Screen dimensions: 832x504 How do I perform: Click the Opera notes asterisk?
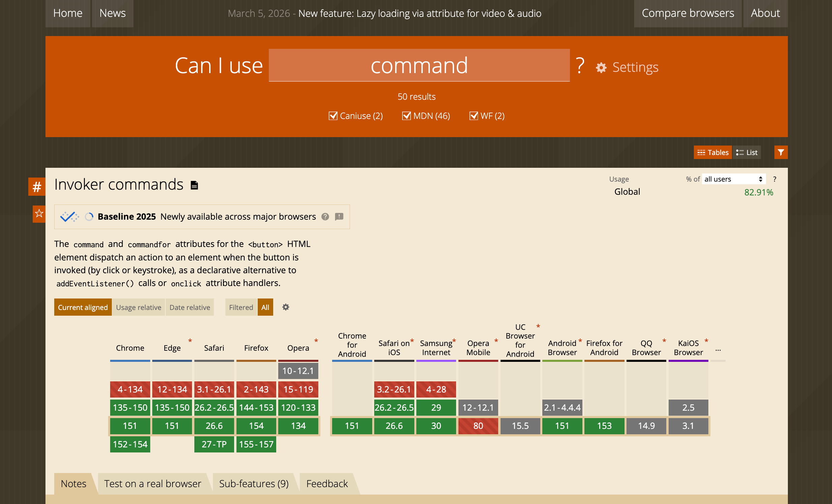click(316, 341)
